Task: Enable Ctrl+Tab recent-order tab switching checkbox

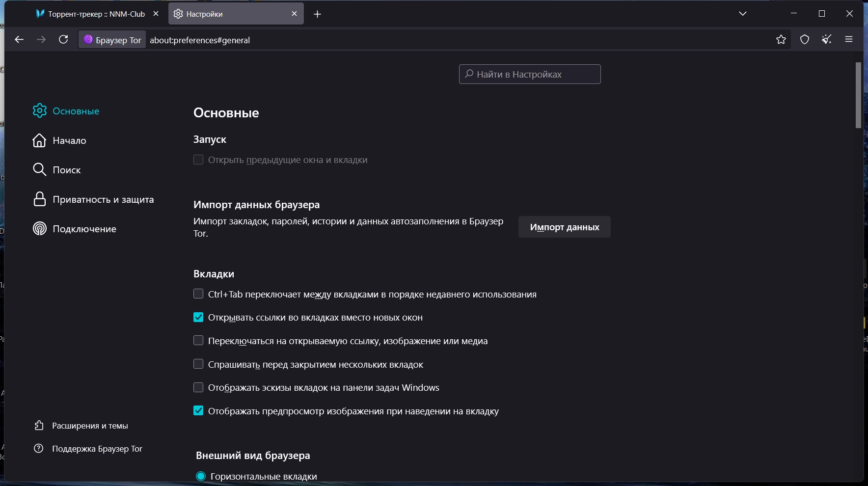Action: (198, 294)
